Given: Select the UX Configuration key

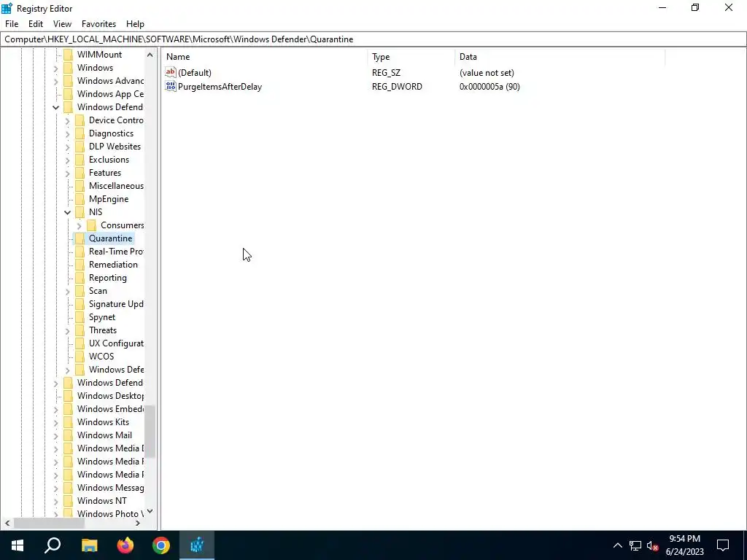Looking at the screenshot, I should (116, 343).
